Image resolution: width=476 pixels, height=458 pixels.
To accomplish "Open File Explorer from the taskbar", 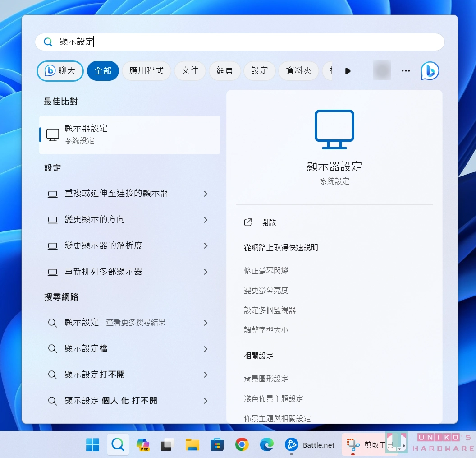I will [192, 444].
